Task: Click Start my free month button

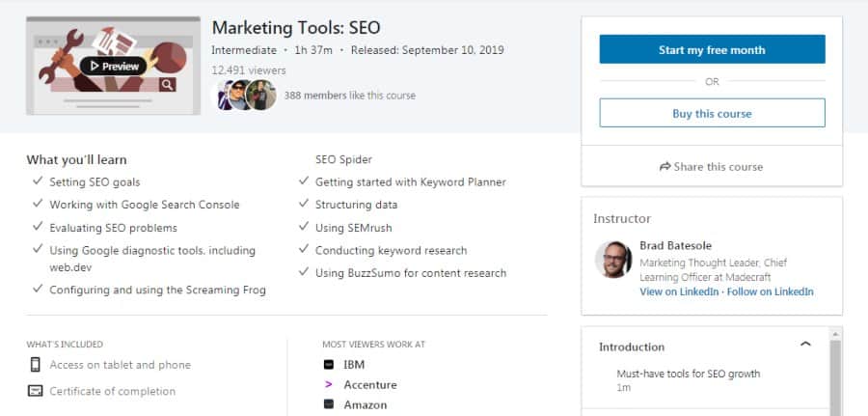Action: click(x=712, y=50)
